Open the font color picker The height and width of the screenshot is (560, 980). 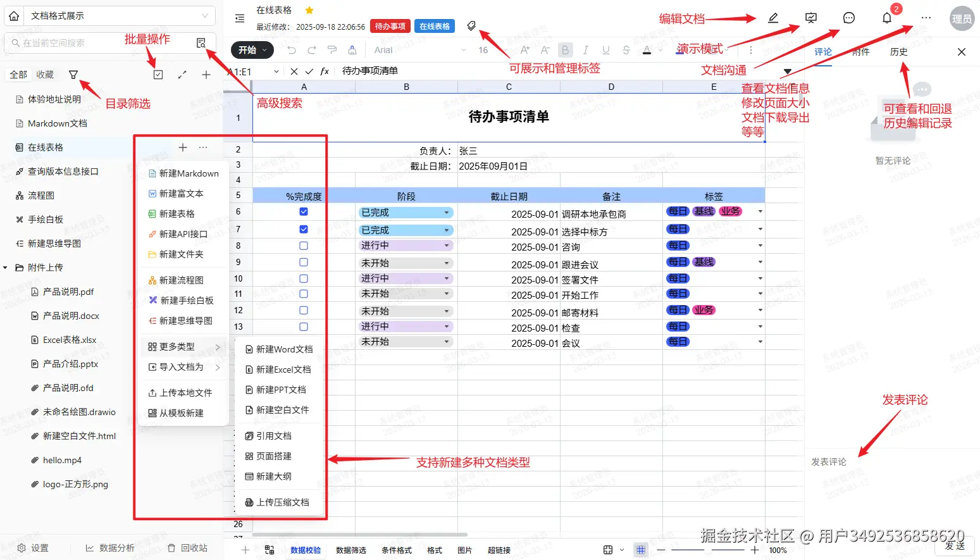click(x=647, y=50)
